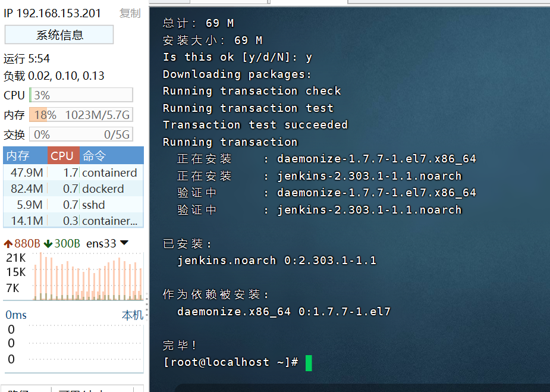The height and width of the screenshot is (392, 550).
Task: Click the 总计： 69 M line
Action: pos(198,23)
